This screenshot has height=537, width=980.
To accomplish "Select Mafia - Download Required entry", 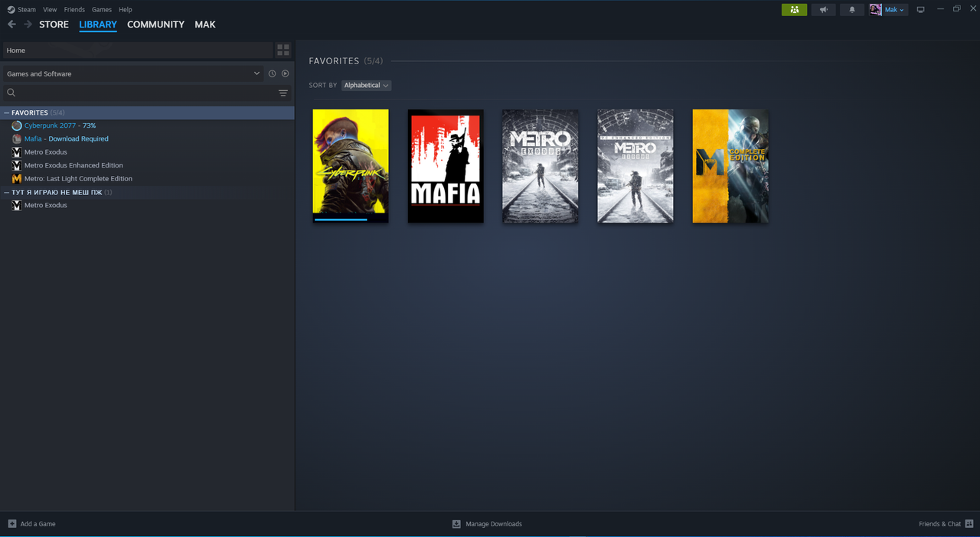I will tap(67, 138).
